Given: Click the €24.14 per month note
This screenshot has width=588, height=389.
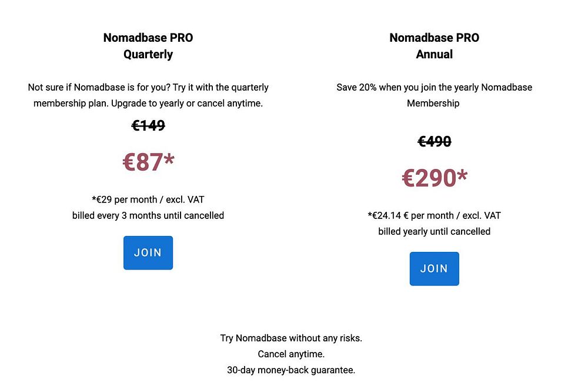Looking at the screenshot, I should pyautogui.click(x=434, y=215).
